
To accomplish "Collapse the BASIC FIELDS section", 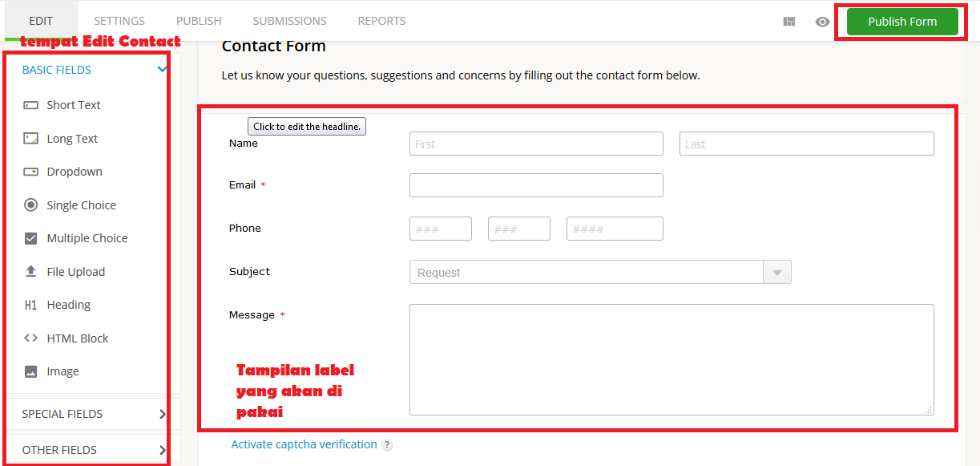I will point(163,69).
